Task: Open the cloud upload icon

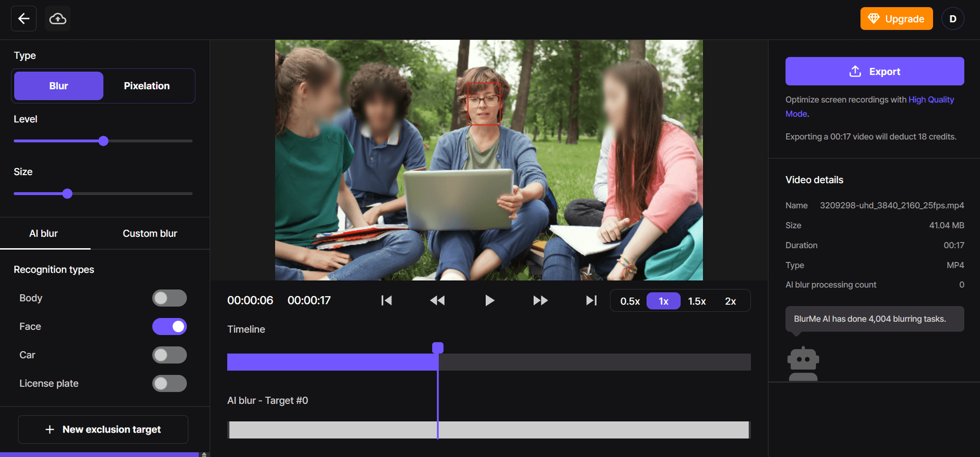Action: 58,19
